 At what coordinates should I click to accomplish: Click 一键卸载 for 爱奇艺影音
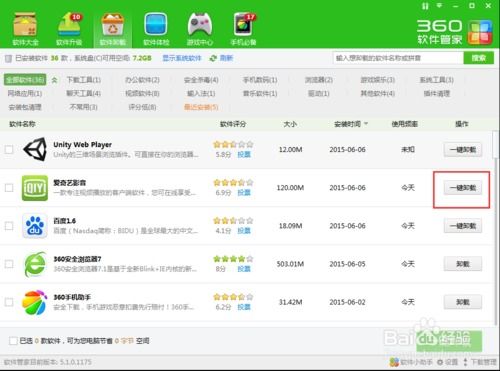point(463,188)
